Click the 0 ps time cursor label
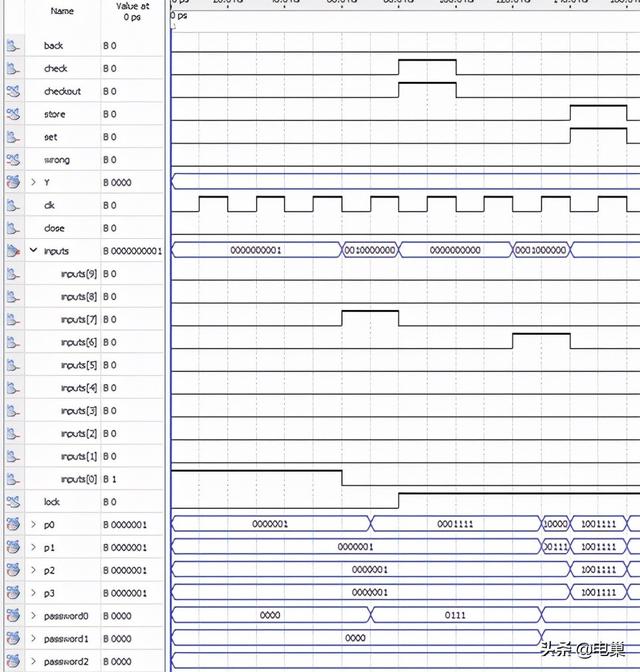Viewport: 640px width, 672px height. pyautogui.click(x=179, y=16)
